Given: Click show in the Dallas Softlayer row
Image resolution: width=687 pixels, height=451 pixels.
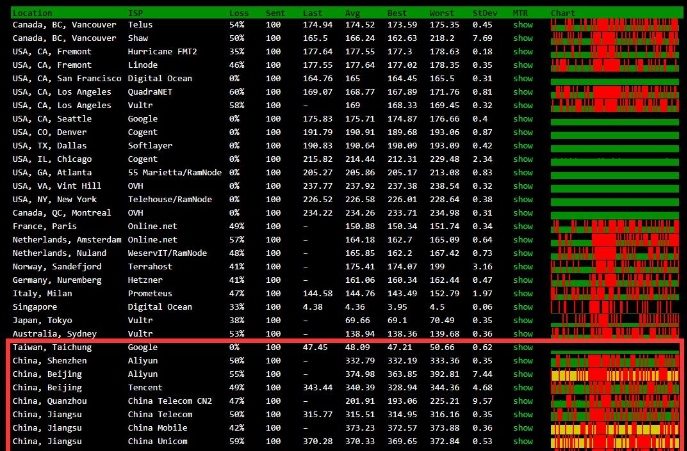Looking at the screenshot, I should [523, 146].
